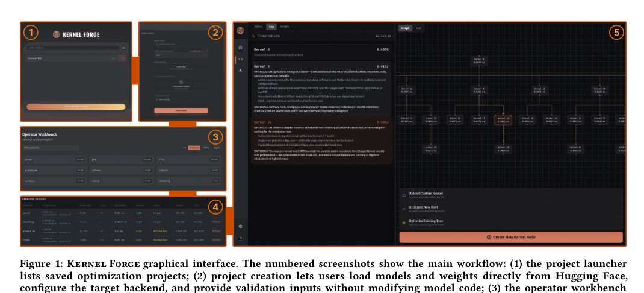Select the linear operator card
Screen dimensions: 644x293
(55, 159)
